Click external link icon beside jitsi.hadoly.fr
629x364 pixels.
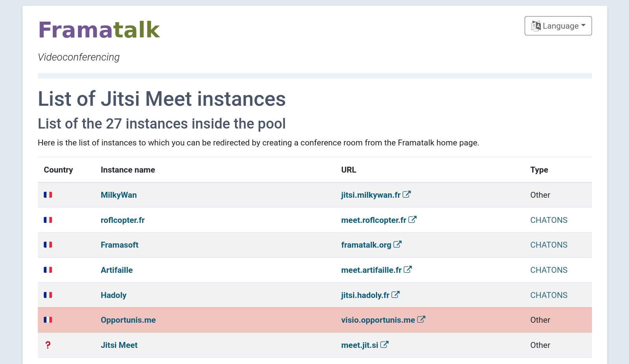pos(396,295)
